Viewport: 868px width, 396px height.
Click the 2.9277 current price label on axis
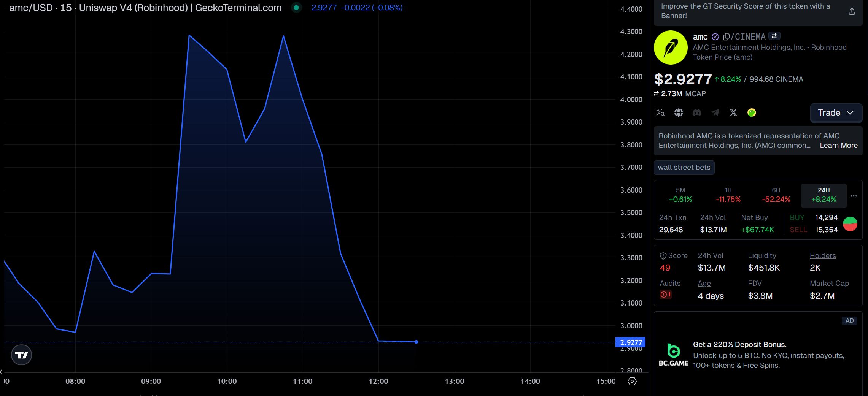[631, 342]
